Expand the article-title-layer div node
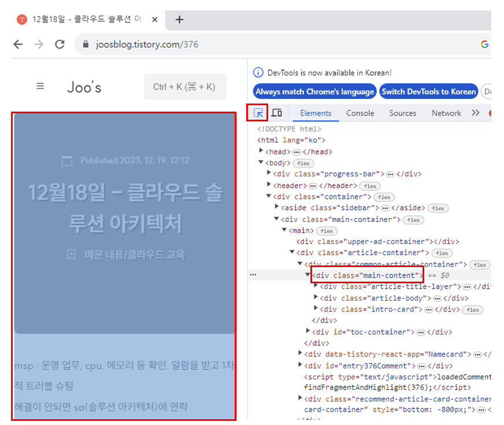The image size is (504, 425). (x=316, y=286)
